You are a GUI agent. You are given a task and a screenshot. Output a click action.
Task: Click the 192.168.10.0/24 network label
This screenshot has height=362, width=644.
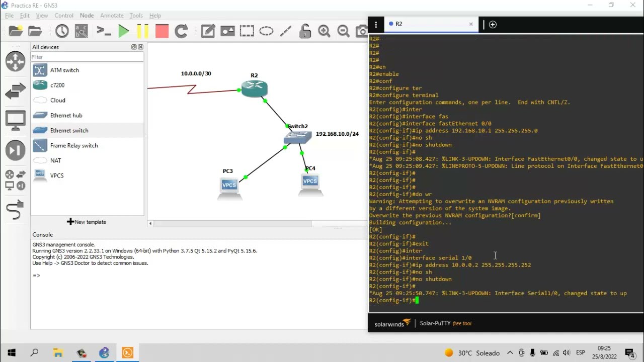tap(337, 134)
